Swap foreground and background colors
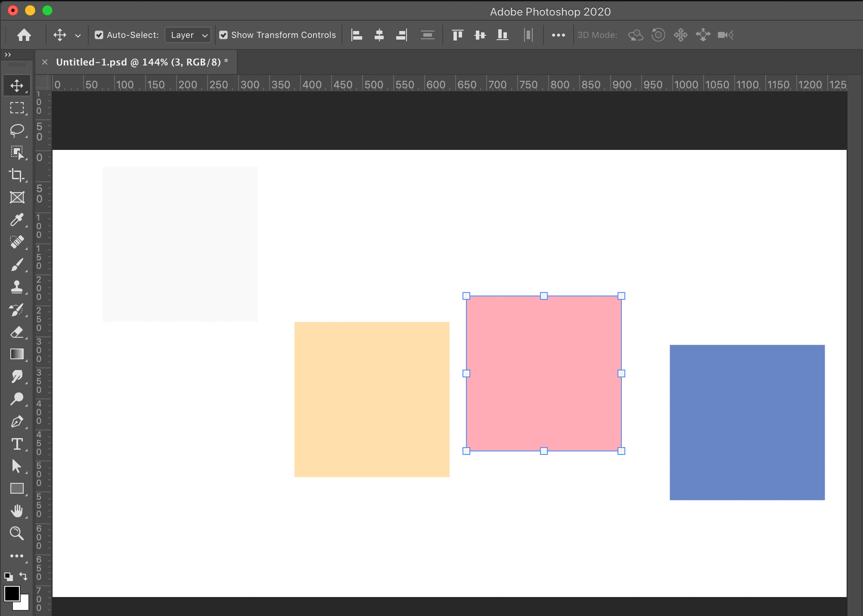The width and height of the screenshot is (863, 616). (x=23, y=576)
